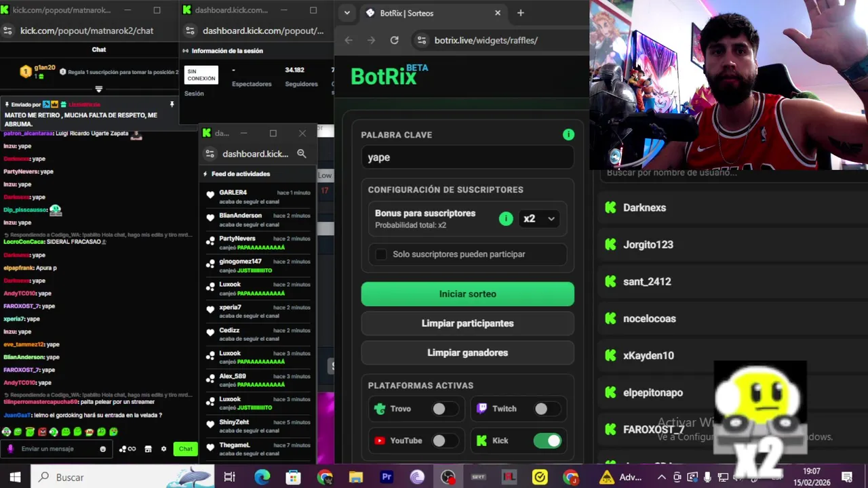Click ginogomez147 in the activity feed
This screenshot has height=488, width=868.
click(240, 262)
